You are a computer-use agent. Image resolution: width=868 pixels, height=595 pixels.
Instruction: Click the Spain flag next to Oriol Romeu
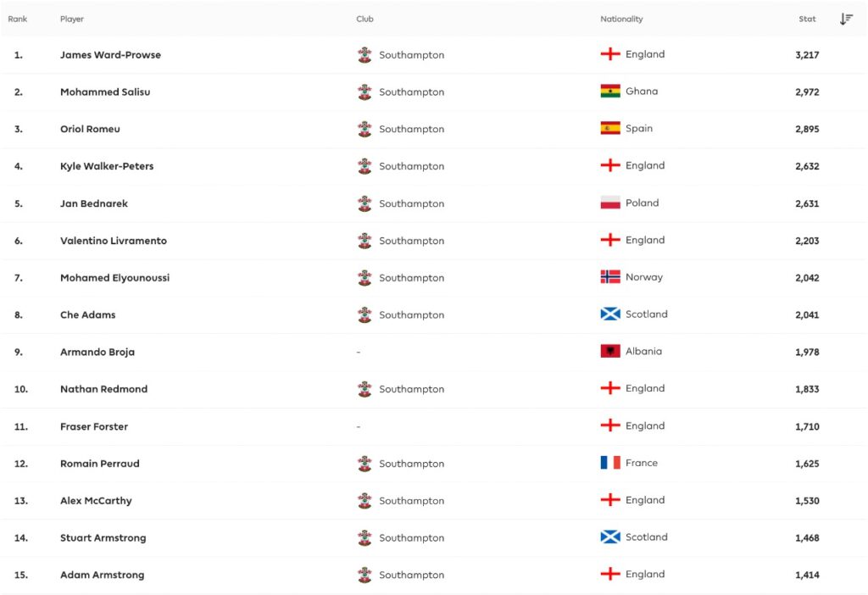coord(610,128)
